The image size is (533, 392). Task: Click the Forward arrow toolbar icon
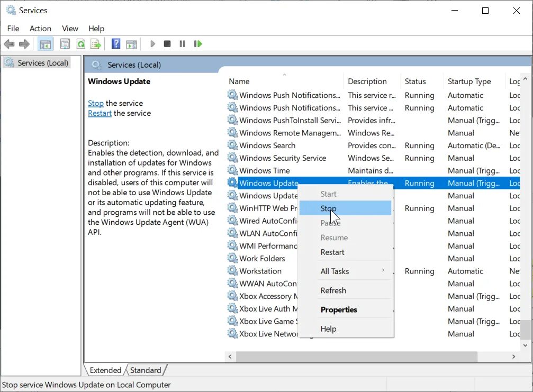(24, 44)
